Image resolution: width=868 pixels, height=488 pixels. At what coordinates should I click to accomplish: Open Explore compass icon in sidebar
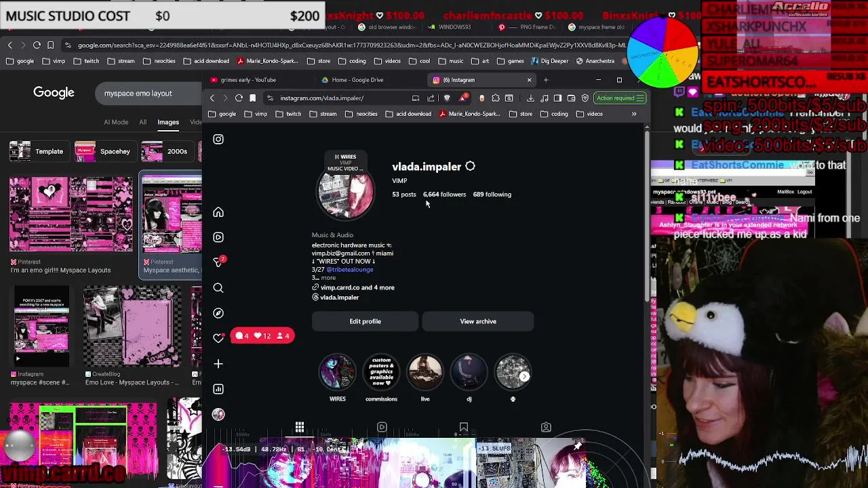point(218,313)
